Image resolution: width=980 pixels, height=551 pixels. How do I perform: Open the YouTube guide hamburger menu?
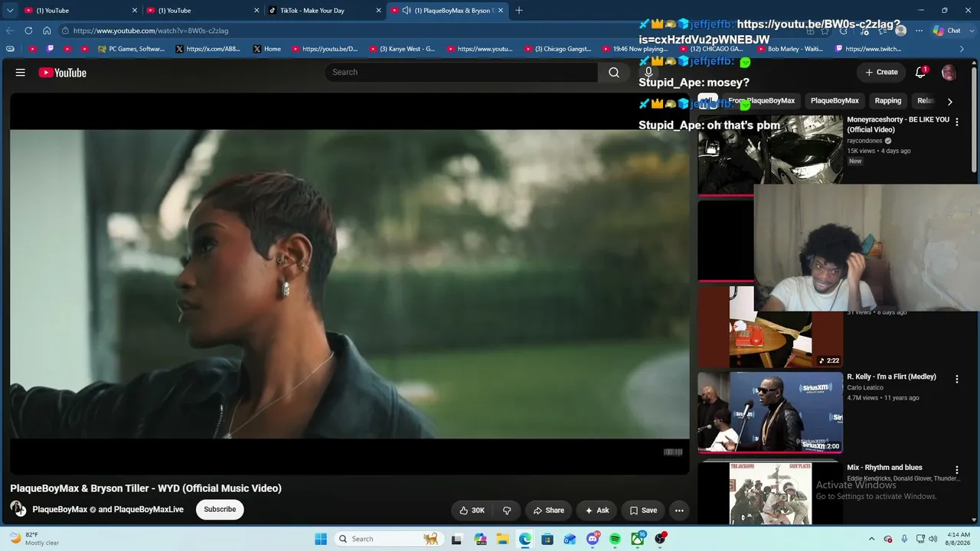21,73
